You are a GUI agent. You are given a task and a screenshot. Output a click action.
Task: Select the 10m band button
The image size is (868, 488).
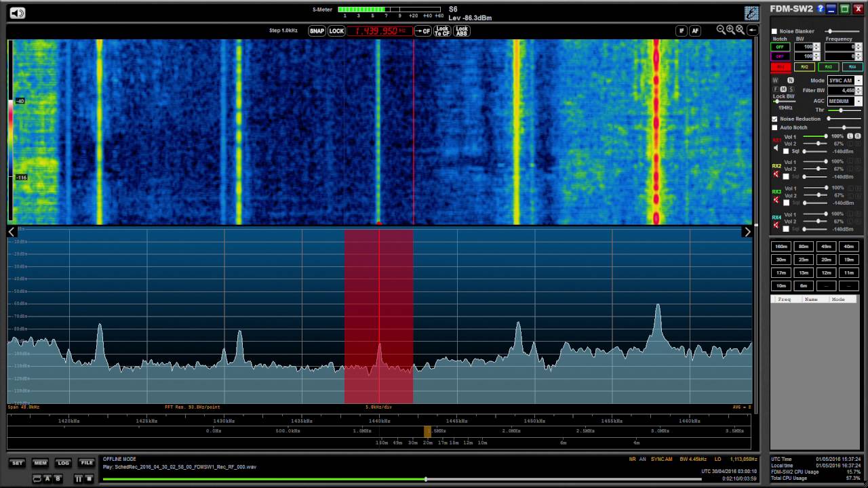(781, 286)
